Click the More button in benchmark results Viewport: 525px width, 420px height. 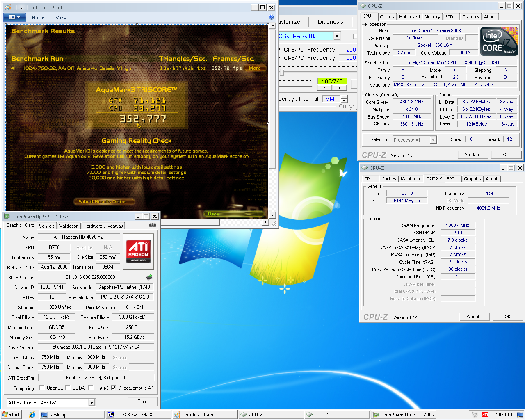(255, 68)
